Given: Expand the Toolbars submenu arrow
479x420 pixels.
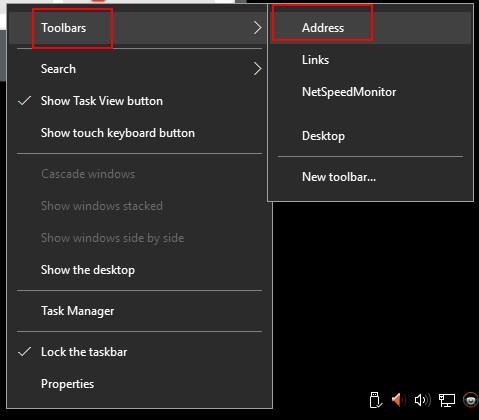Looking at the screenshot, I should (257, 28).
